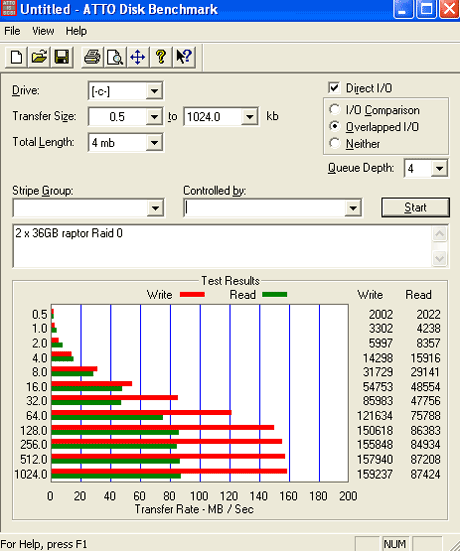Screen dimensions: 460x551
Task: Click the New document toolbar icon
Action: pyautogui.click(x=16, y=57)
